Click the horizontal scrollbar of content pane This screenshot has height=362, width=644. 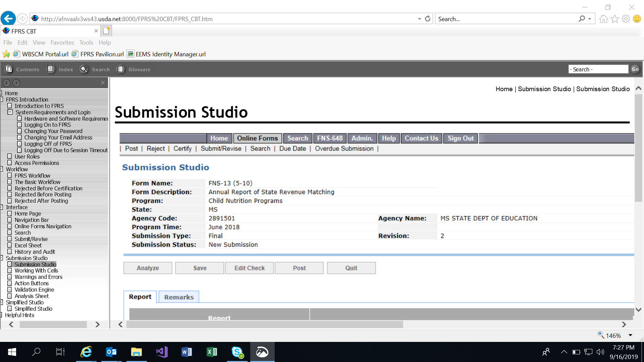[x=265, y=324]
